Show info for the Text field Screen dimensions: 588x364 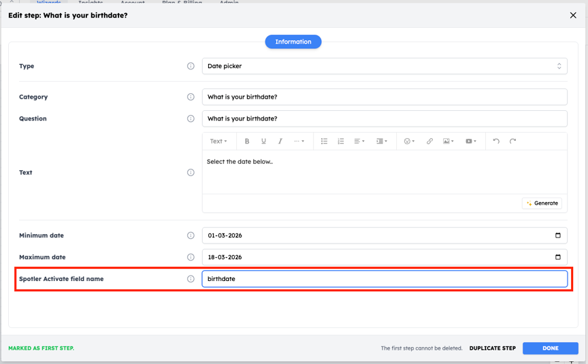(191, 172)
